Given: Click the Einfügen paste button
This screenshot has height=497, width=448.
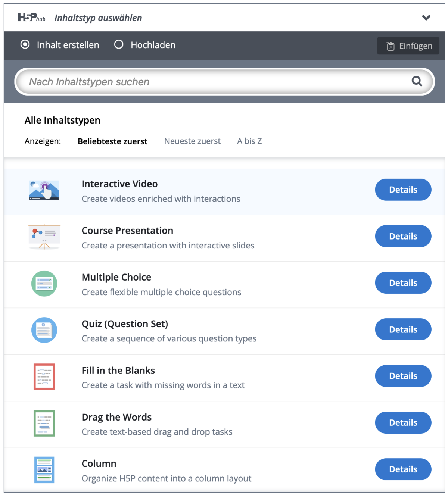Looking at the screenshot, I should [408, 46].
